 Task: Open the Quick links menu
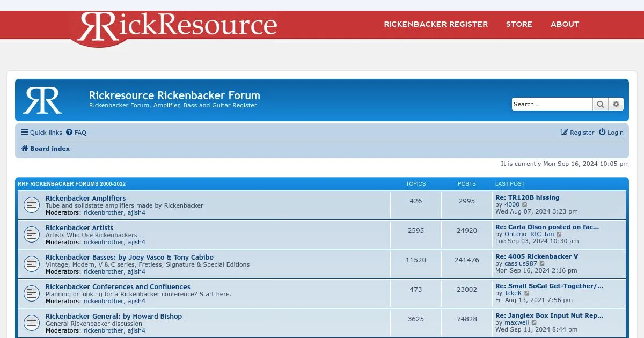click(x=42, y=133)
